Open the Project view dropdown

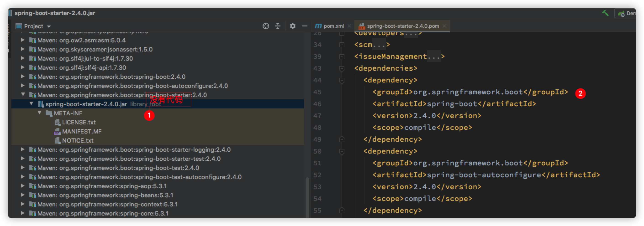[49, 26]
